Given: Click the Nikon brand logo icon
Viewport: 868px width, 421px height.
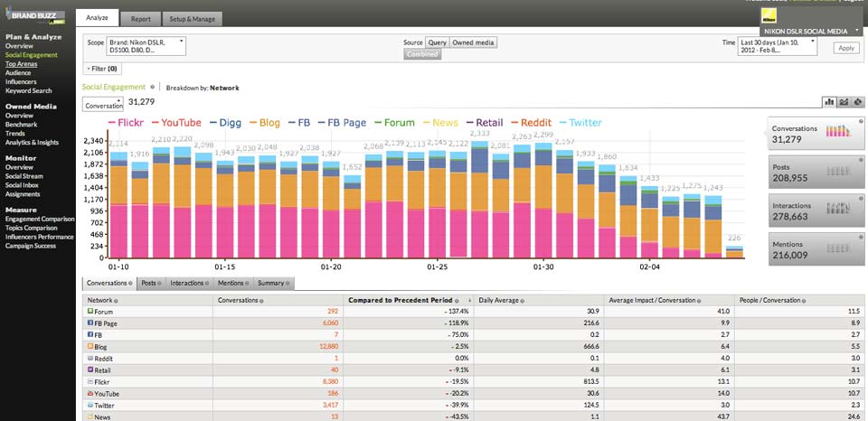Looking at the screenshot, I should [769, 16].
